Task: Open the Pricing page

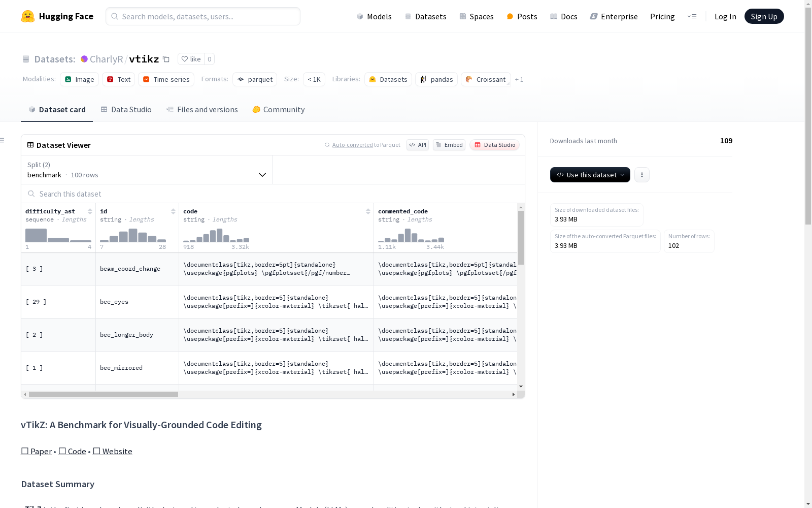Action: tap(662, 16)
